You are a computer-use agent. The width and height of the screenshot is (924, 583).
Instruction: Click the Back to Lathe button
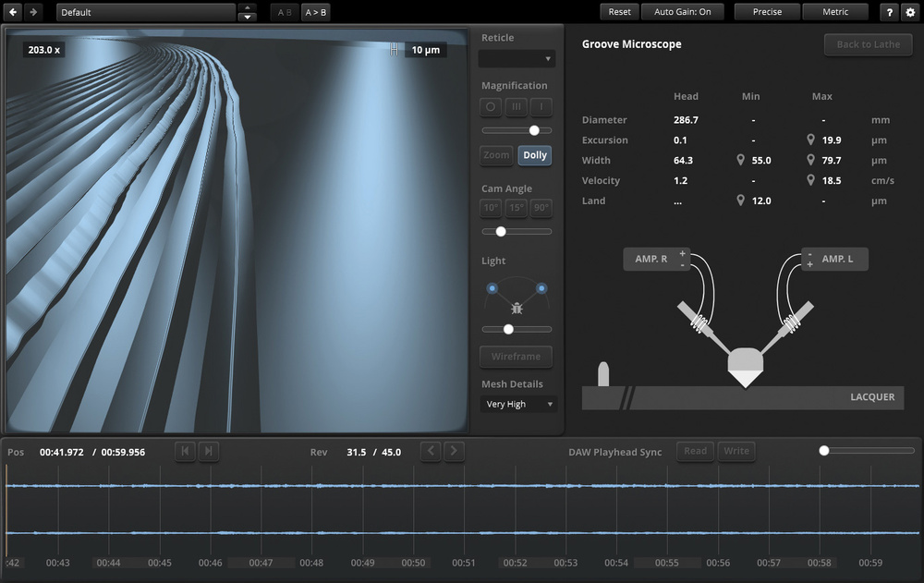pyautogui.click(x=868, y=44)
